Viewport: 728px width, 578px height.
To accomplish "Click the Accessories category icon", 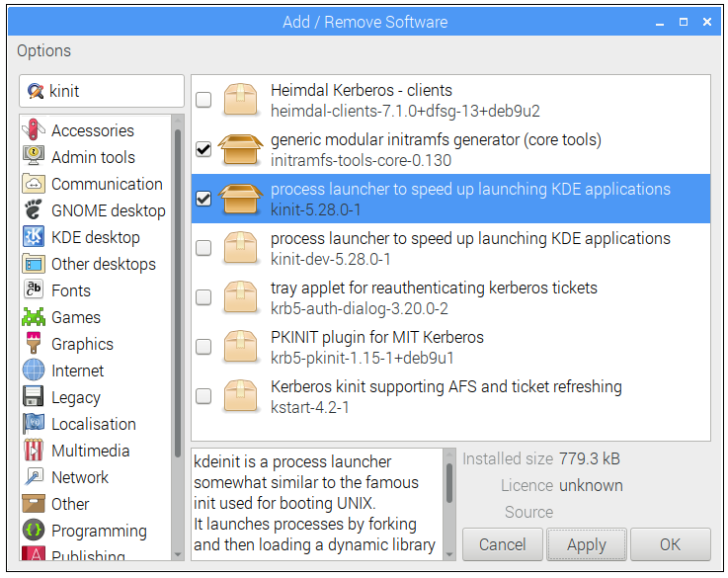I will [34, 129].
